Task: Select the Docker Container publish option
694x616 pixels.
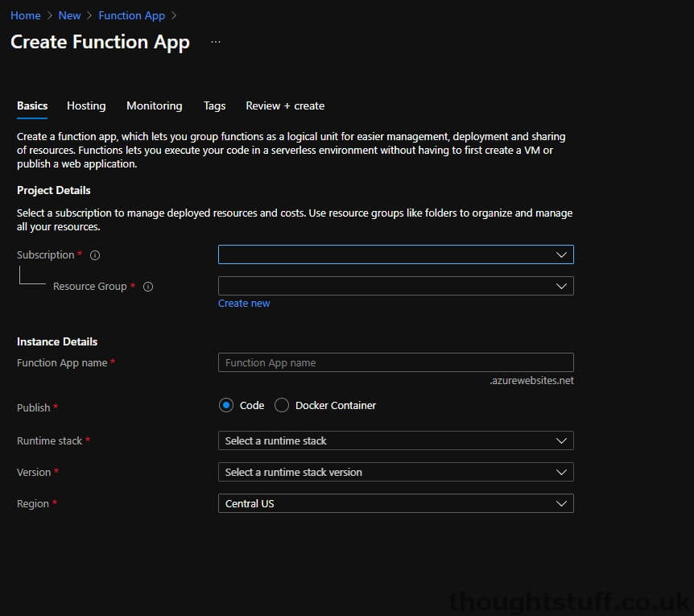Action: click(x=282, y=405)
